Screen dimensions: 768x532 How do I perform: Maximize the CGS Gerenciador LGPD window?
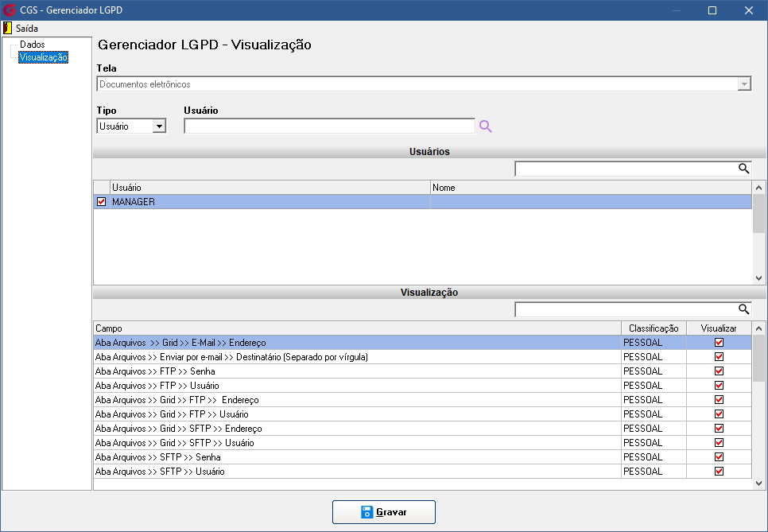point(712,10)
